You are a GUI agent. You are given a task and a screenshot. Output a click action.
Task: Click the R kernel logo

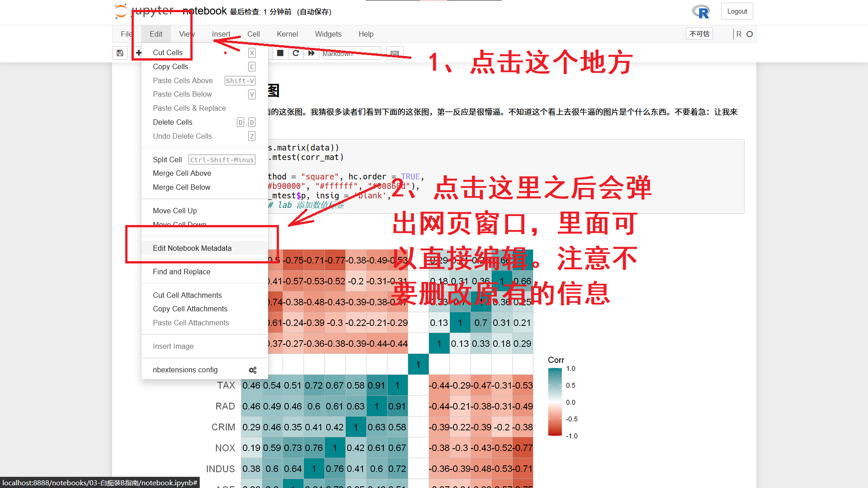pyautogui.click(x=701, y=12)
